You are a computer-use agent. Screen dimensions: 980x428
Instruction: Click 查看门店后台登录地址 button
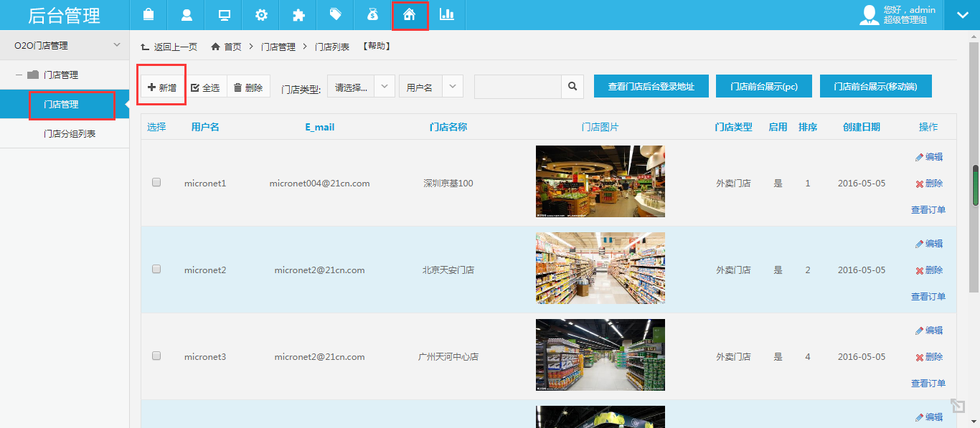(651, 86)
